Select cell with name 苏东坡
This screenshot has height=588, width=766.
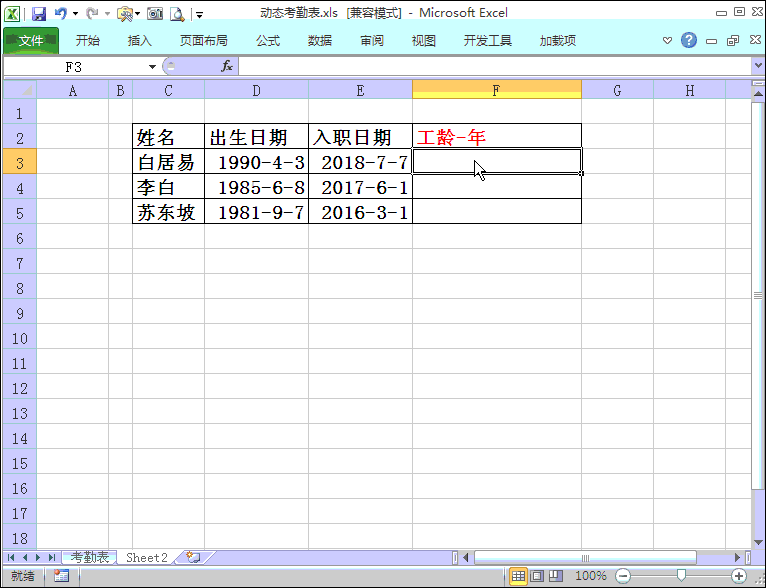[x=169, y=211]
